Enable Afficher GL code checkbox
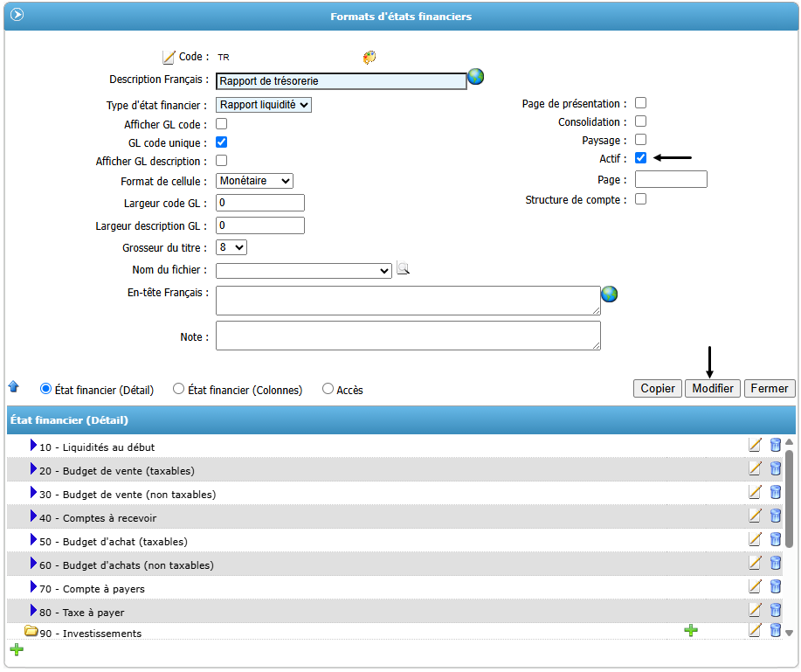The width and height of the screenshot is (801, 672). (x=221, y=124)
